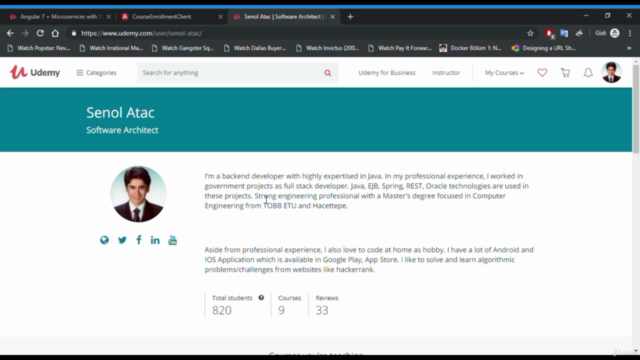Open the shopping cart icon

pos(565,73)
